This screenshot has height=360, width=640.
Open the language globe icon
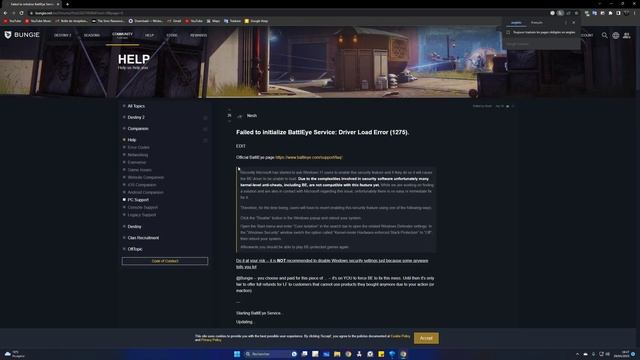click(x=616, y=36)
